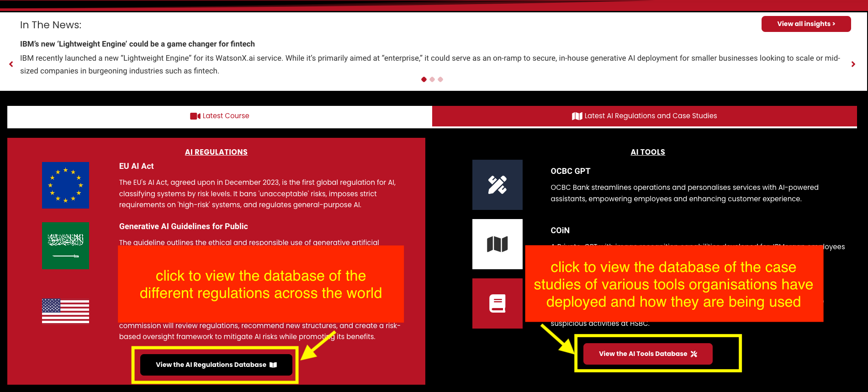
Task: Open the AI TOOLS heading link
Action: tap(648, 152)
